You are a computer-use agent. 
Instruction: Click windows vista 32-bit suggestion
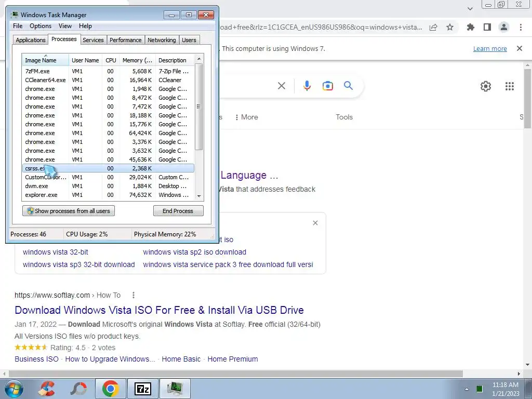coord(55,252)
